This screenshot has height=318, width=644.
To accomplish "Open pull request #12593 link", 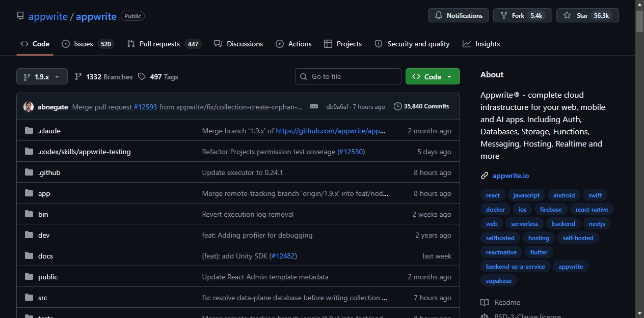I will coord(145,107).
